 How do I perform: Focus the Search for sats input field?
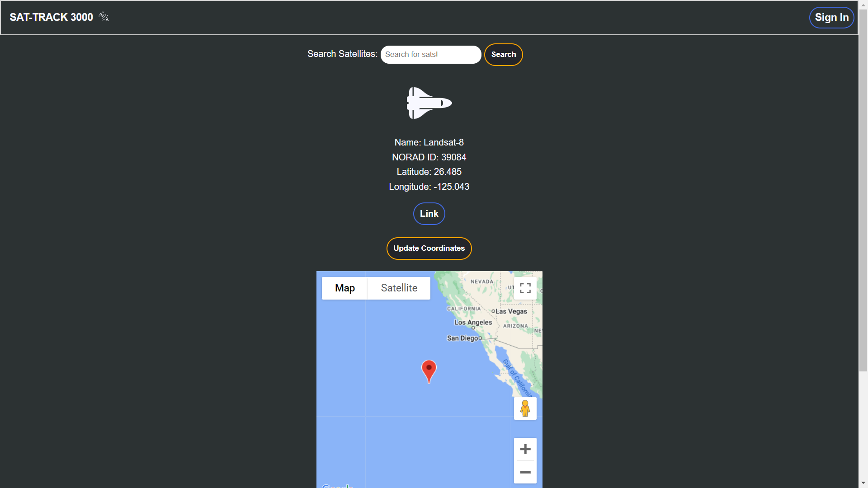pos(431,55)
